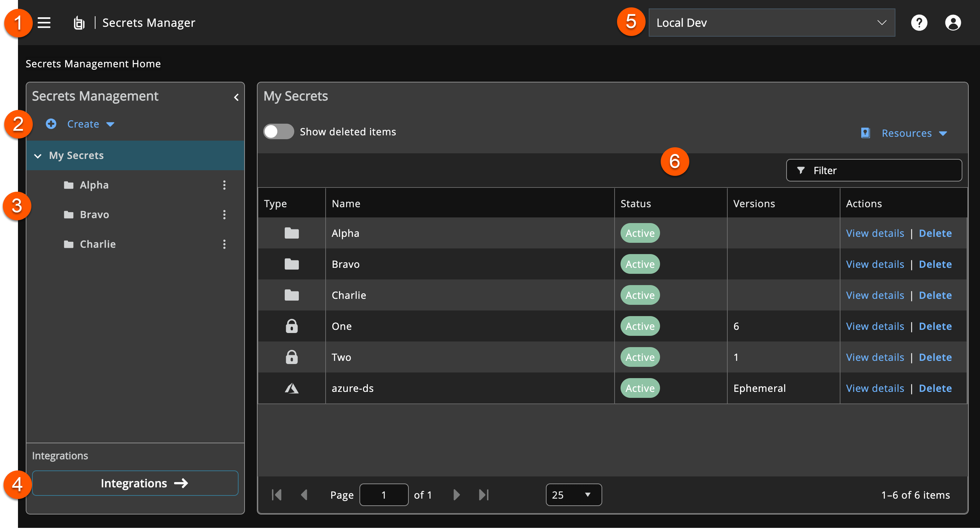Click the folder icon in the Bravo table row
The height and width of the screenshot is (530, 980).
pos(291,264)
